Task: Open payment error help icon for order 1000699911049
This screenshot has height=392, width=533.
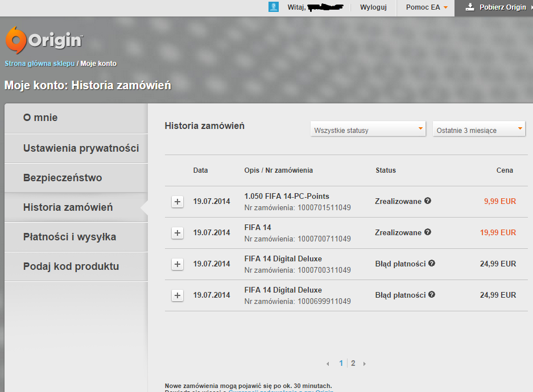Action: tap(432, 294)
